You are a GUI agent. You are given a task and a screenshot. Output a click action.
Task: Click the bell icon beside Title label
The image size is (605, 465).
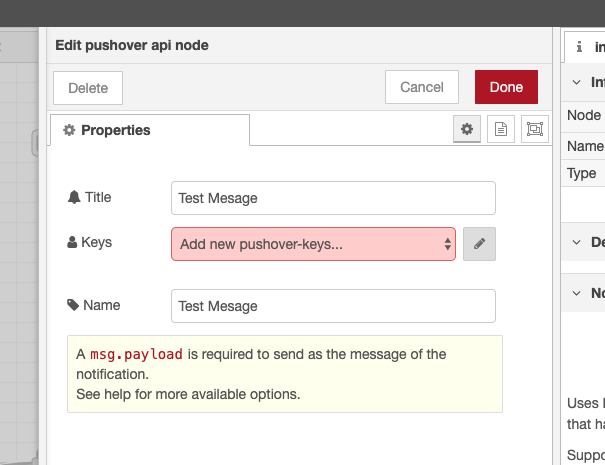click(73, 198)
